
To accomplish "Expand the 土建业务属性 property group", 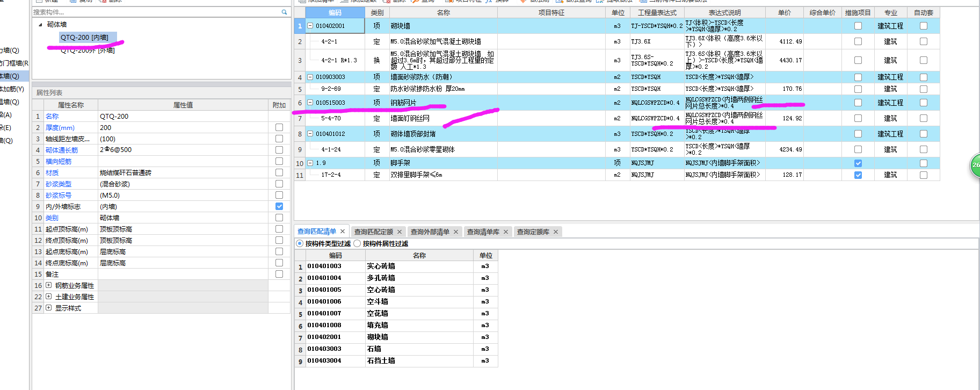I will [49, 297].
